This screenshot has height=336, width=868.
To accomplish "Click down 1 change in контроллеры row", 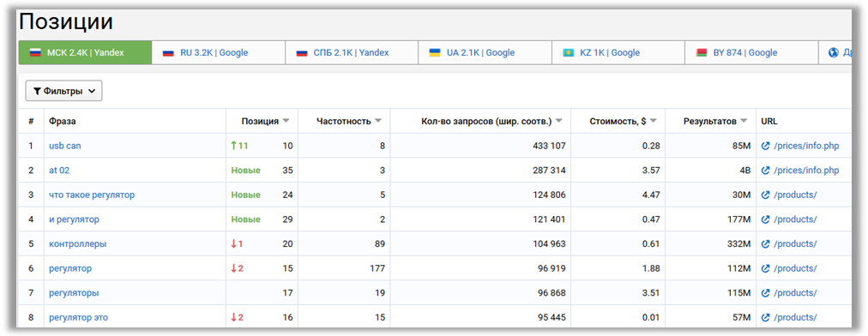I will [x=237, y=244].
